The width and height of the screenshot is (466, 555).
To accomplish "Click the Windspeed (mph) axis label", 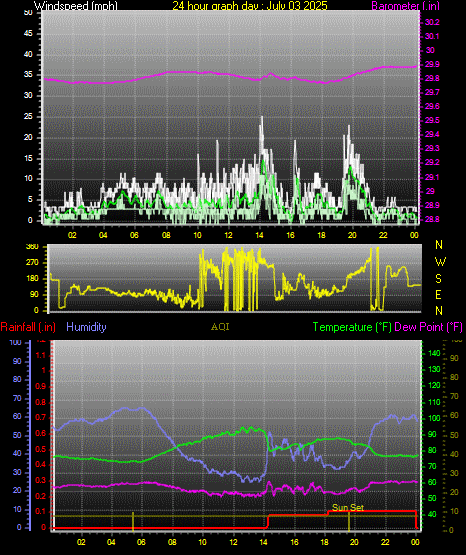I will [x=75, y=5].
